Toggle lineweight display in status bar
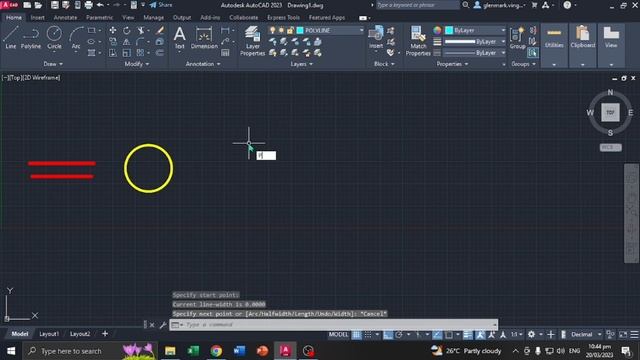Viewport: 640px width, 360px height. click(467, 335)
